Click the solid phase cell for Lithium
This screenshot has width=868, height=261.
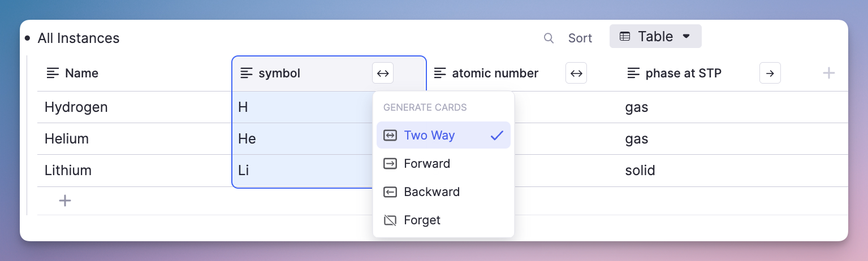tap(640, 171)
